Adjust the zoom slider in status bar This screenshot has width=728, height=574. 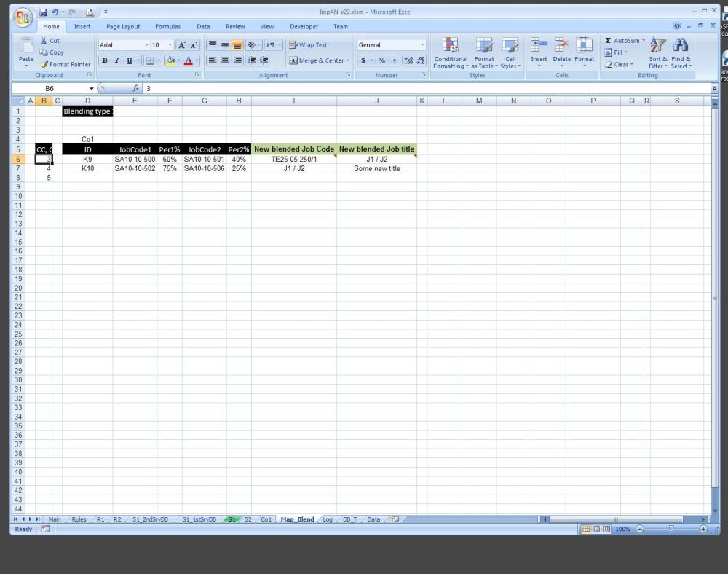coord(670,529)
